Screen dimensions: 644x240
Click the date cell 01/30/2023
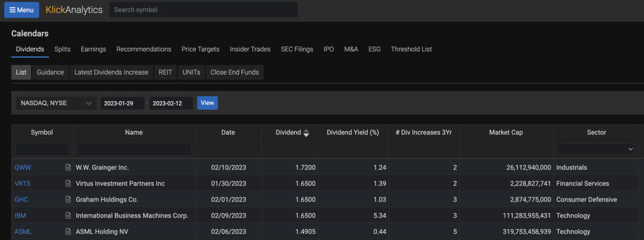pos(228,184)
